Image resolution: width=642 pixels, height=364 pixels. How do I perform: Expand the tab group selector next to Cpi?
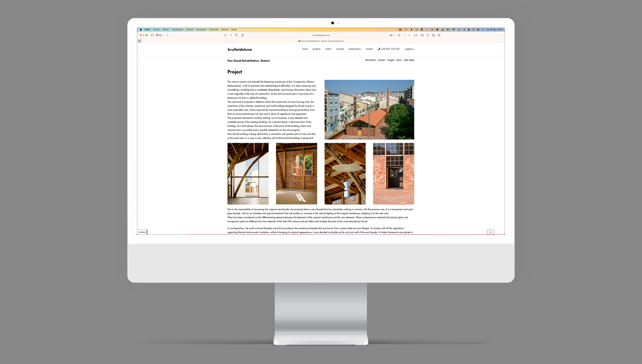coord(162,35)
